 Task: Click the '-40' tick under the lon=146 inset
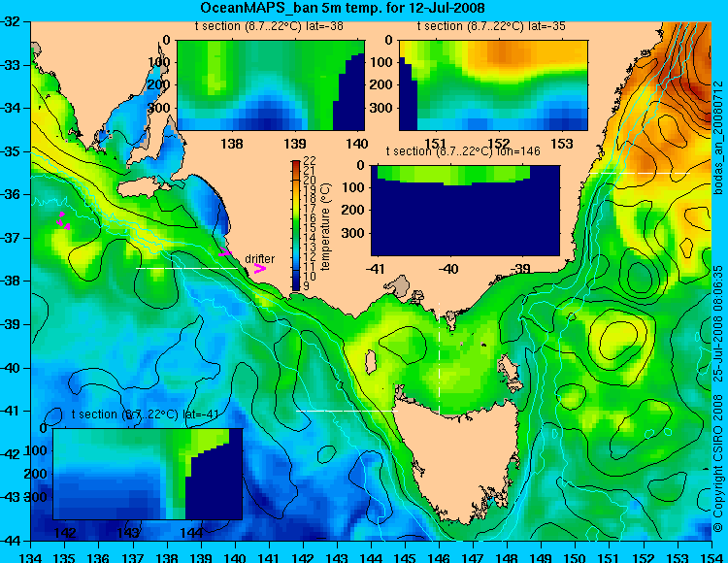(x=448, y=268)
